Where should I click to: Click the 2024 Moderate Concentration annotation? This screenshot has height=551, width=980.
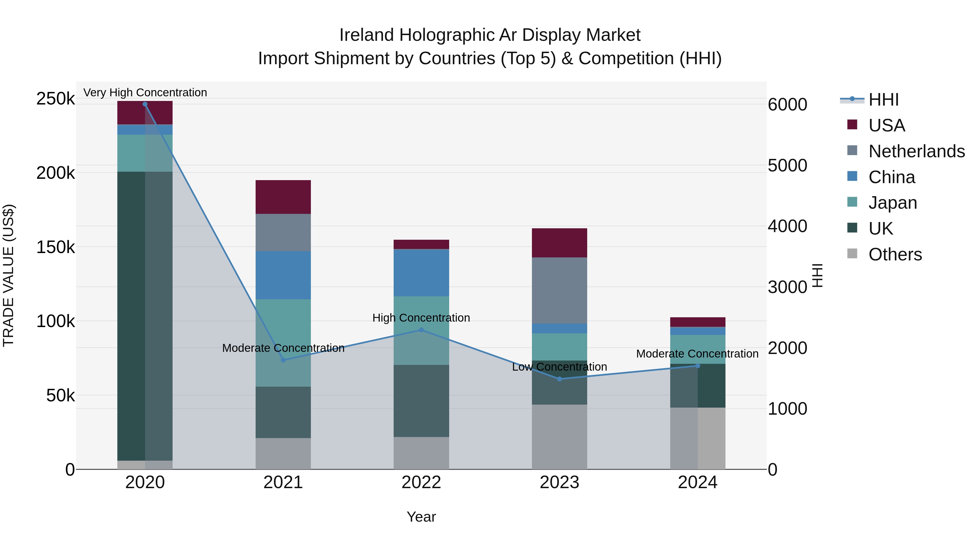click(x=697, y=354)
